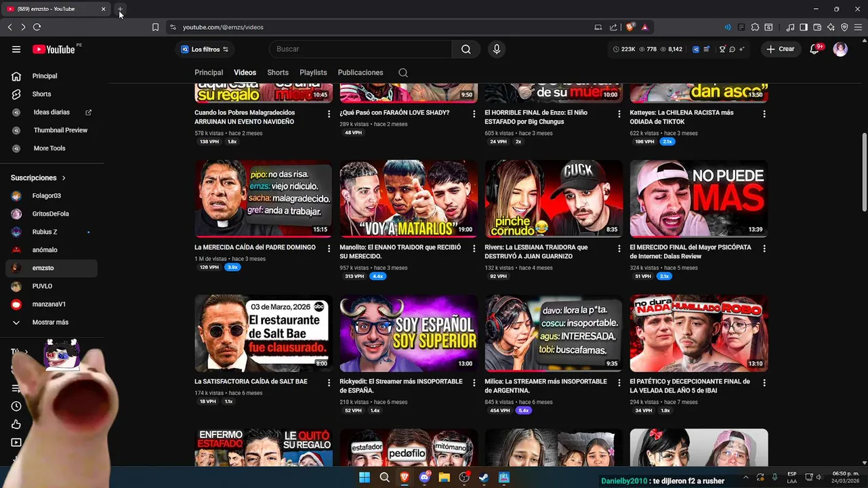Viewport: 868px width, 488px height.
Task: Open liked videos thumbs-up icon in sidebar
Action: 16,424
